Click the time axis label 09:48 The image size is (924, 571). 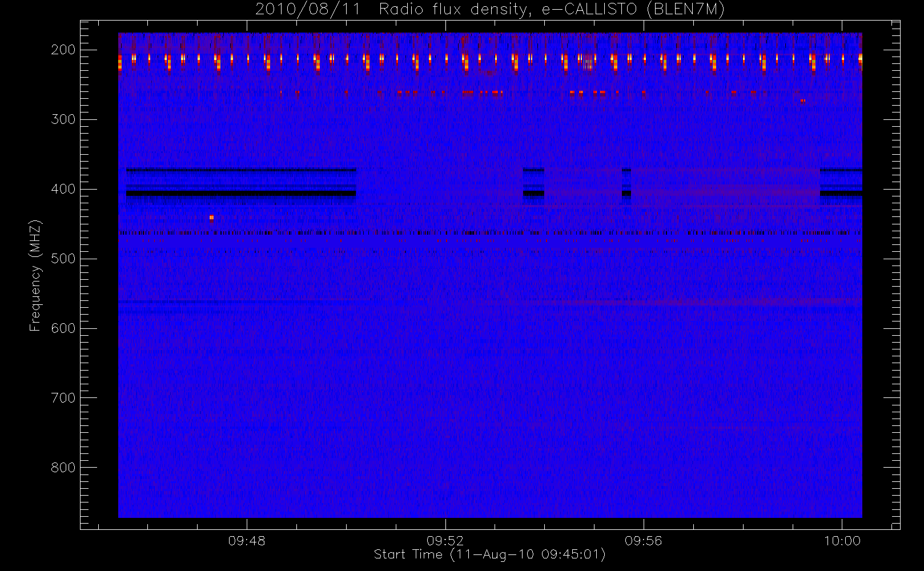(247, 541)
